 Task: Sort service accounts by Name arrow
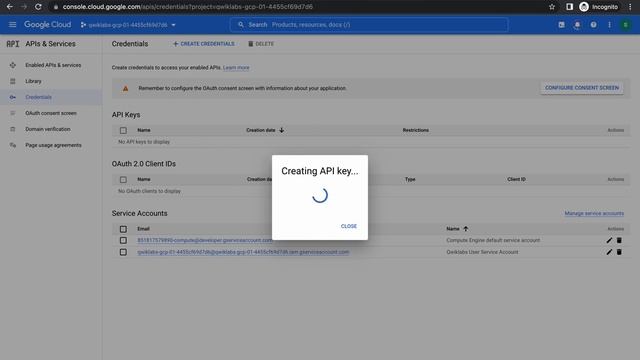point(465,229)
